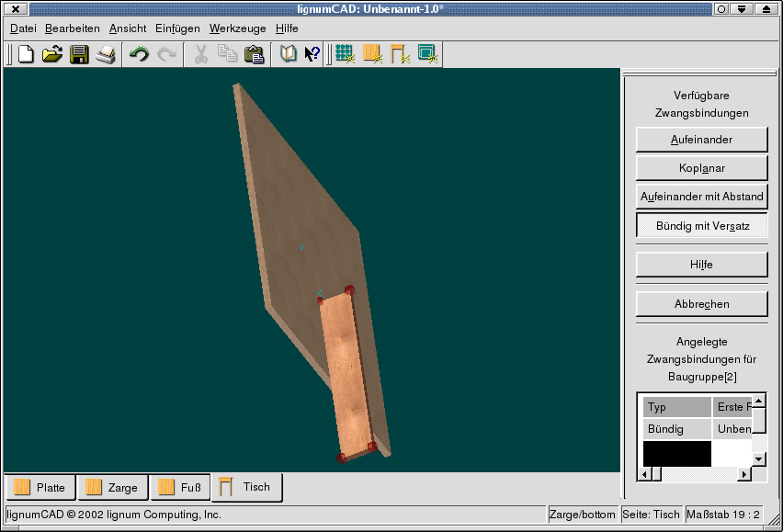Choose the Koplanar constraint button
This screenshot has height=532, width=783.
(701, 168)
